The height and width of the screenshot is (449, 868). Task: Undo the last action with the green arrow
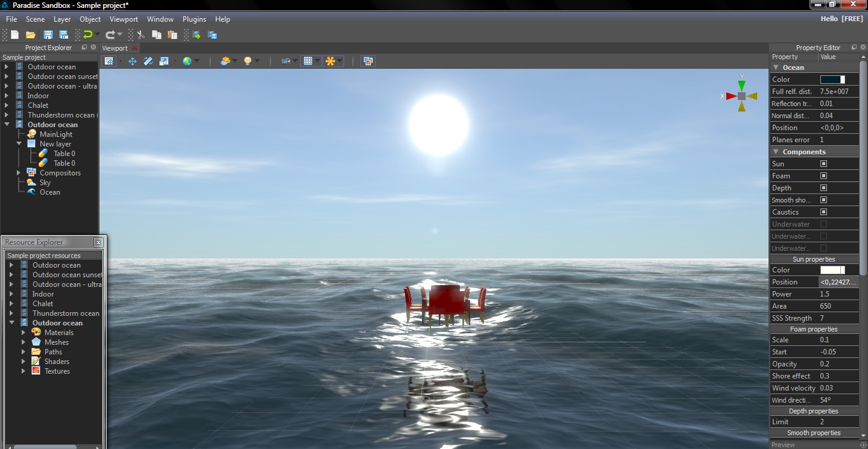pos(88,35)
